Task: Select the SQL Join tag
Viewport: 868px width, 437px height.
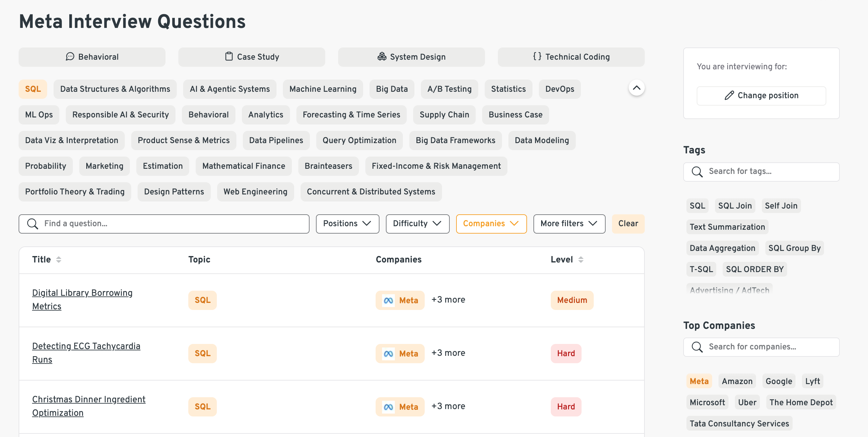Action: pyautogui.click(x=735, y=206)
